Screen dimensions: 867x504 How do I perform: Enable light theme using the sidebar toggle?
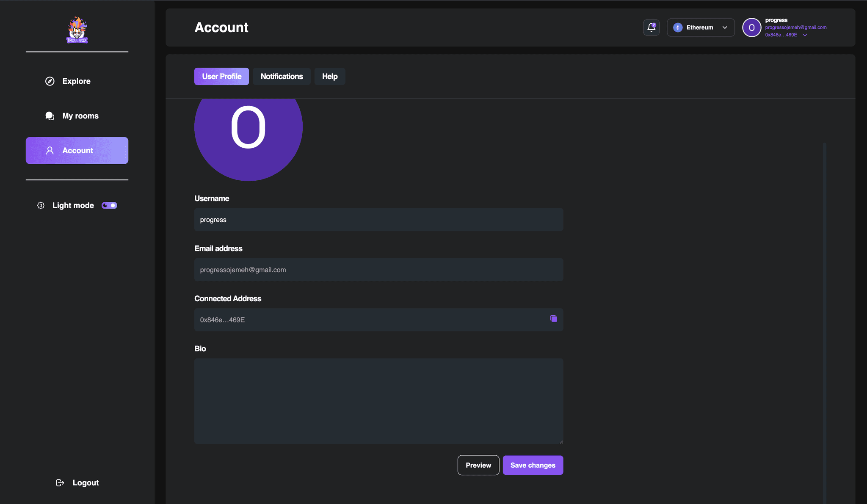coord(109,205)
